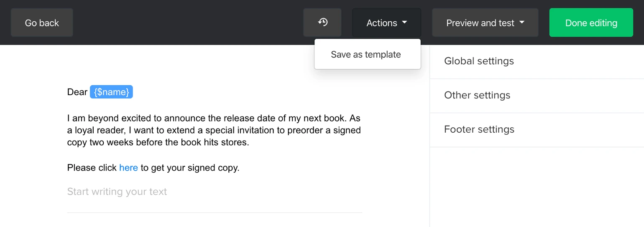
Task: Click the divider line below the text block
Action: (x=214, y=213)
